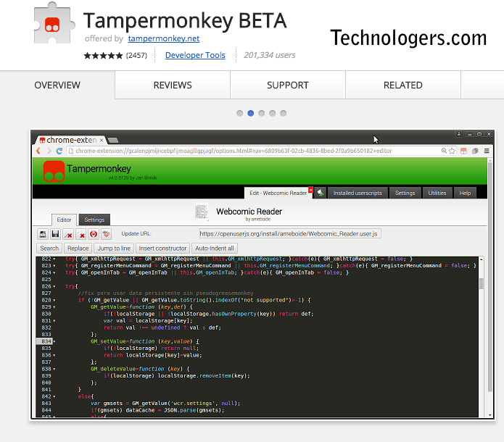Collapse code fold arrow at line 822
This screenshot has height=442, width=504.
(54, 259)
